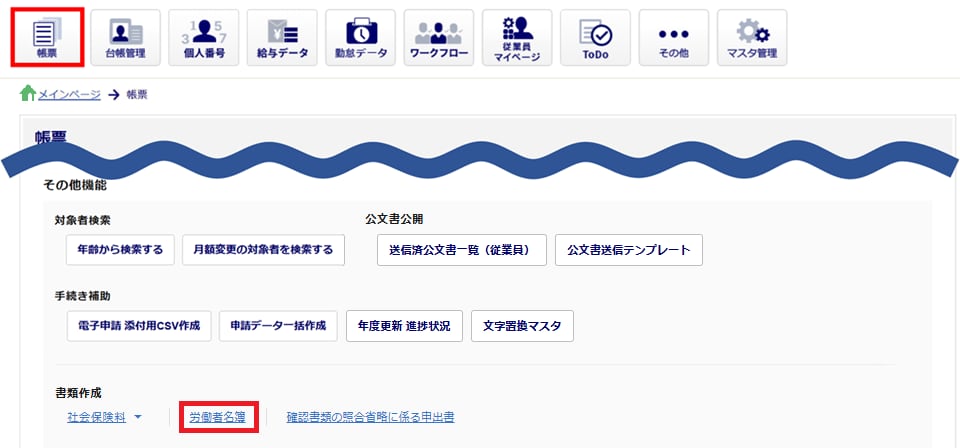Open the 帳票 (Reports) icon
The height and width of the screenshot is (448, 960).
(45, 38)
